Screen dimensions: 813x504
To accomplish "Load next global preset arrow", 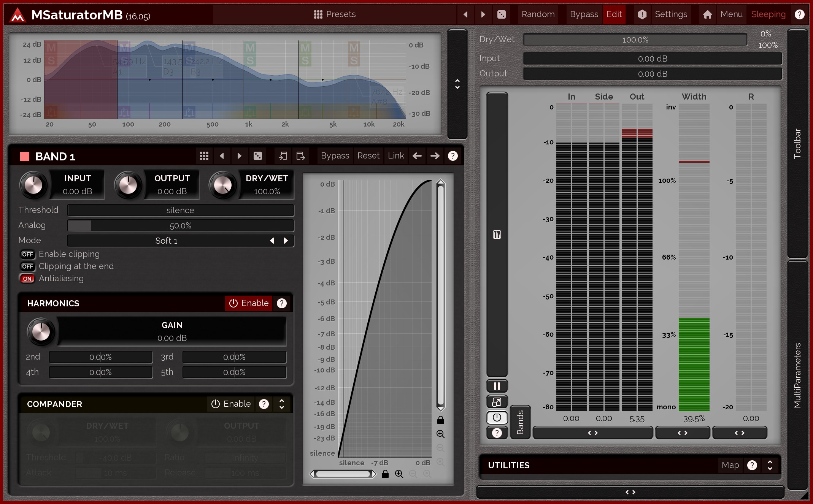I will [x=483, y=14].
